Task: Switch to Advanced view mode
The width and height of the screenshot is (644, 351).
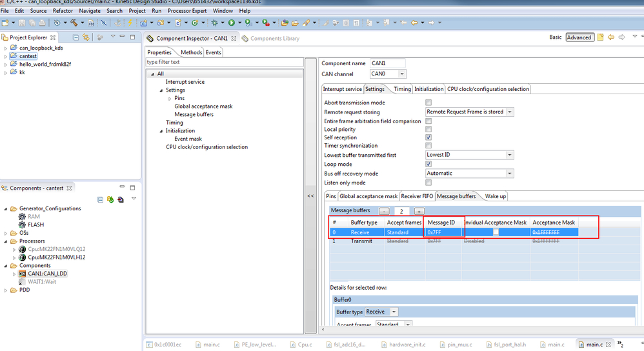Action: click(579, 37)
